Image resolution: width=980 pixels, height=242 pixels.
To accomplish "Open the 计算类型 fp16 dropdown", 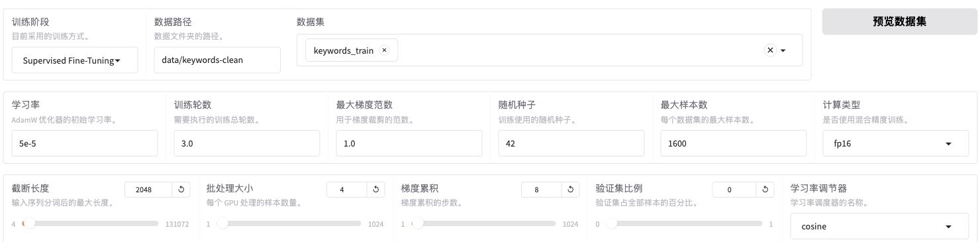I will click(896, 143).
